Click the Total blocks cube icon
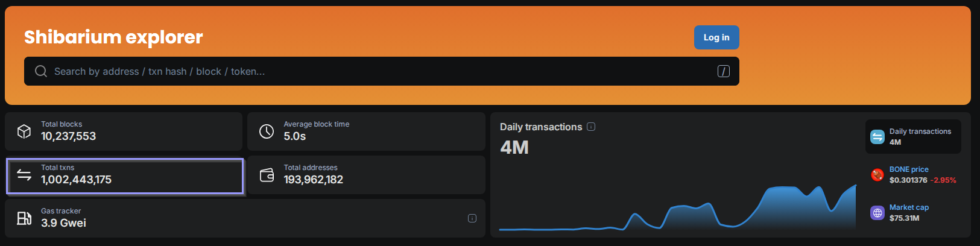Image resolution: width=980 pixels, height=246 pixels. coord(24,131)
